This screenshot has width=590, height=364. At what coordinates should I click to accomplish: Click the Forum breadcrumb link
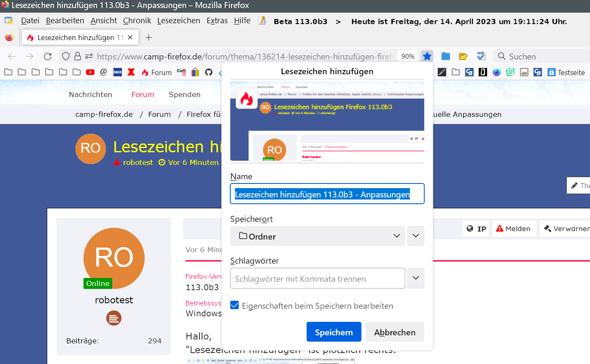coord(159,114)
